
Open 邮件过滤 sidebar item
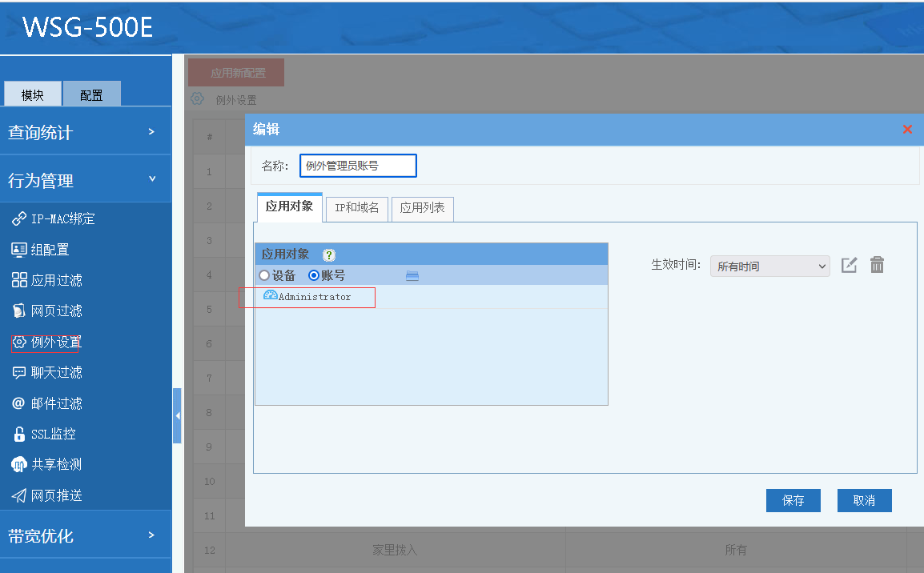point(56,403)
